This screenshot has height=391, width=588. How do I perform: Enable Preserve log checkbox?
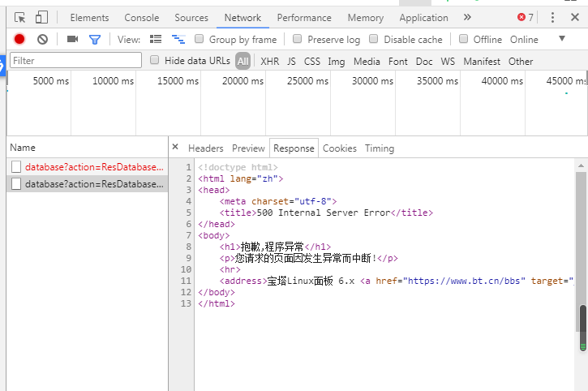click(x=297, y=39)
